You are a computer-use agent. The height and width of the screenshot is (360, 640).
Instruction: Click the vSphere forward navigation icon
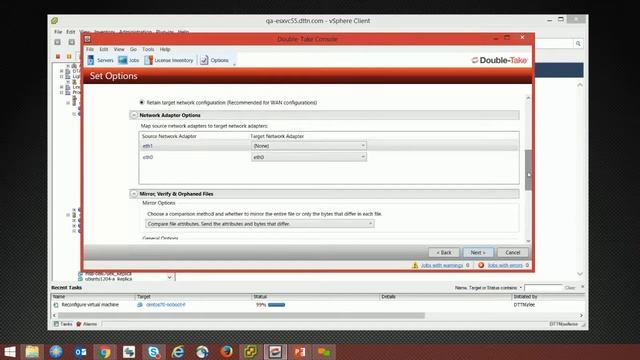[72, 42]
